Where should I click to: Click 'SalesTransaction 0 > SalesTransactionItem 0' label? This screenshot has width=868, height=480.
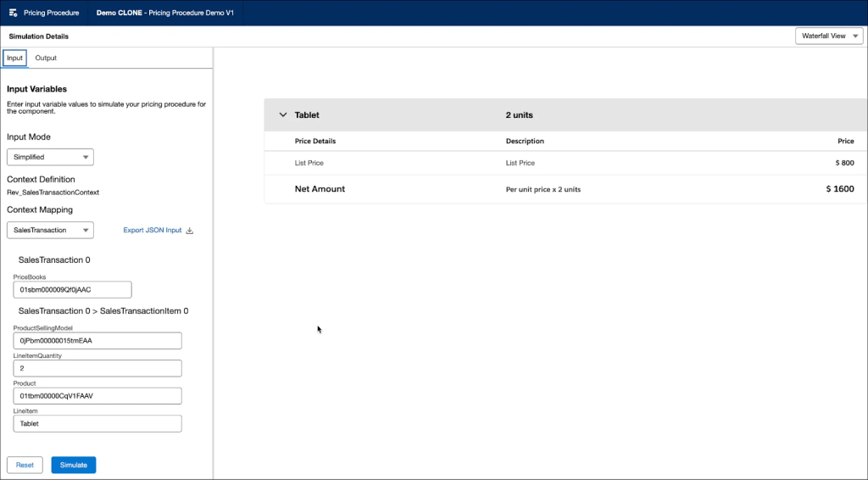coord(103,311)
